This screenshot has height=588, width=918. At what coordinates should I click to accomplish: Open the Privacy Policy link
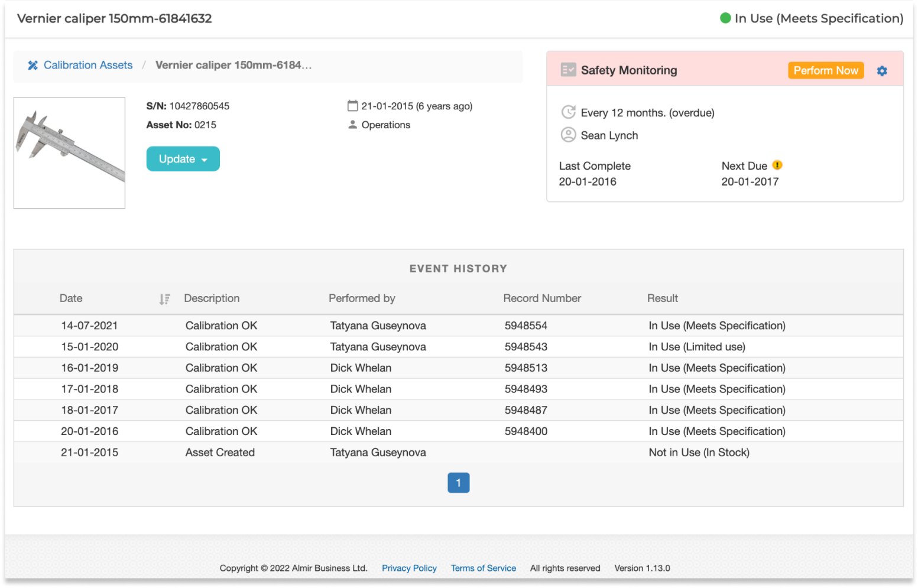click(409, 568)
